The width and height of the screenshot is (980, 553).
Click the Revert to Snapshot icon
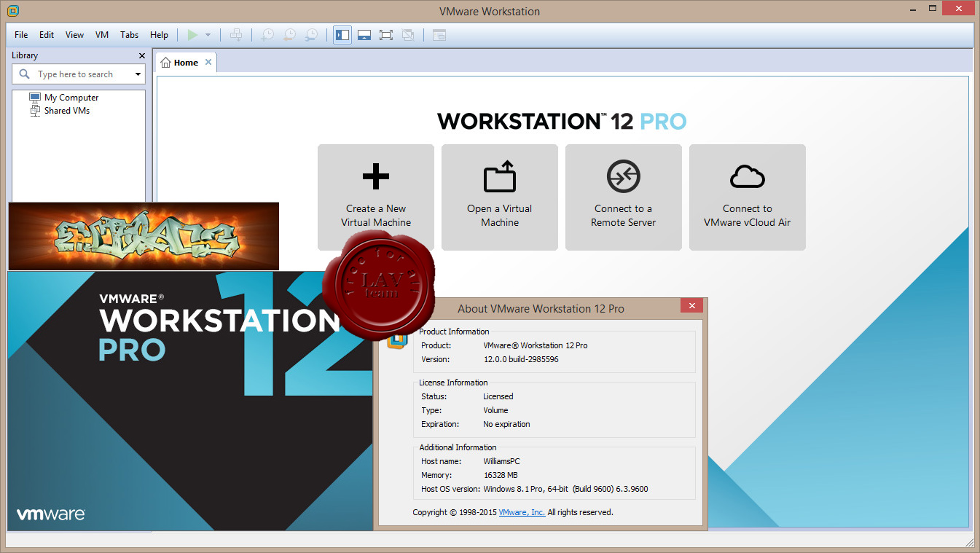[289, 35]
